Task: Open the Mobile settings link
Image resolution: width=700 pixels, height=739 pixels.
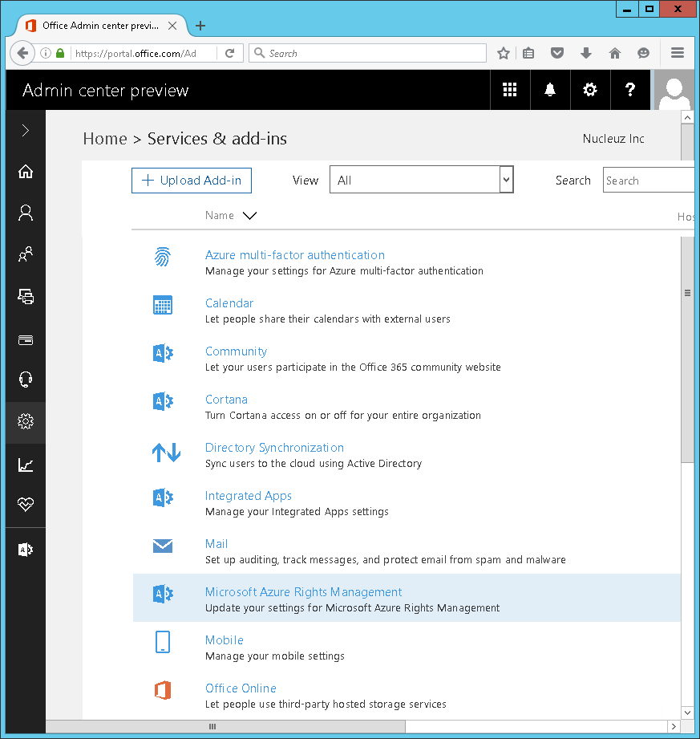Action: [x=225, y=640]
